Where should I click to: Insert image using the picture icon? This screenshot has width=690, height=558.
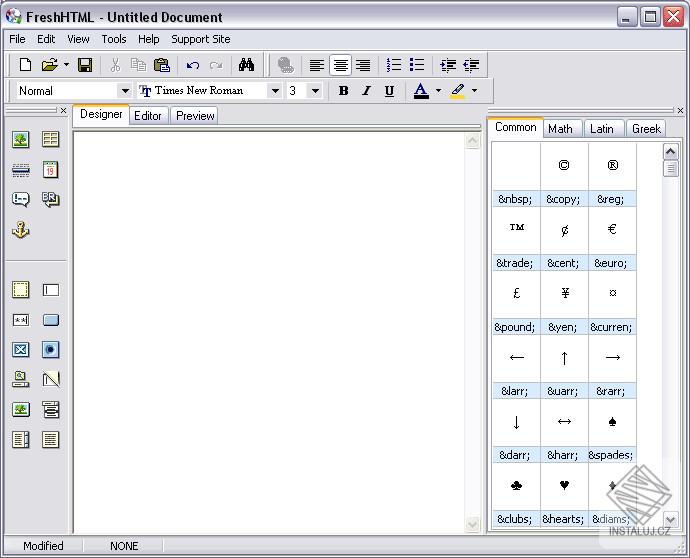tap(21, 140)
